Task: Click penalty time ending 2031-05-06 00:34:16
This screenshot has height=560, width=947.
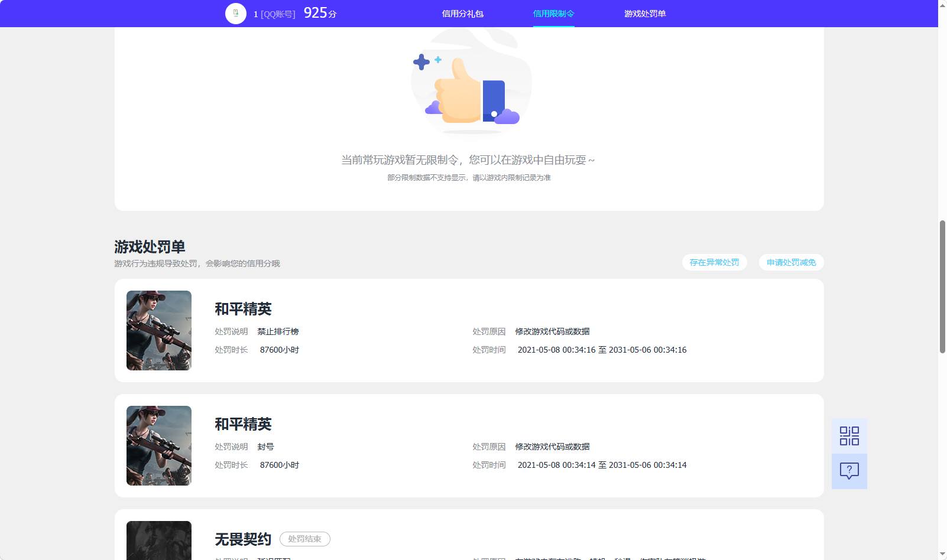Action: pyautogui.click(x=602, y=350)
